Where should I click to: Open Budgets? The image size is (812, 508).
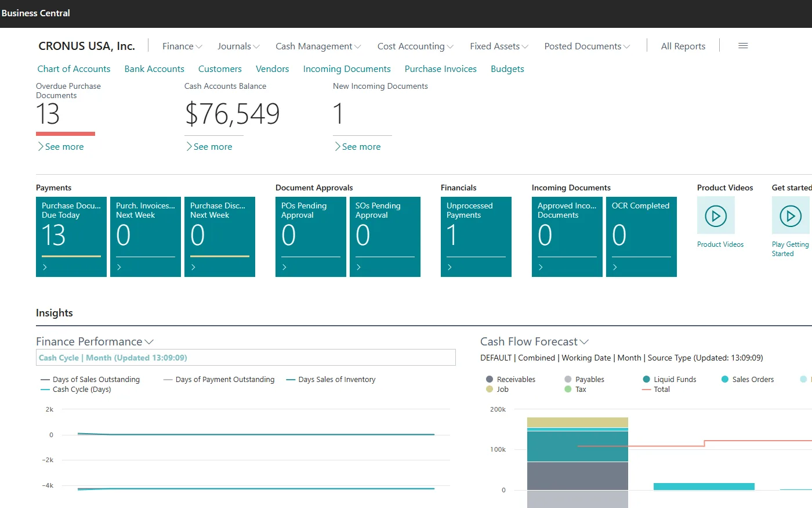[x=507, y=69]
